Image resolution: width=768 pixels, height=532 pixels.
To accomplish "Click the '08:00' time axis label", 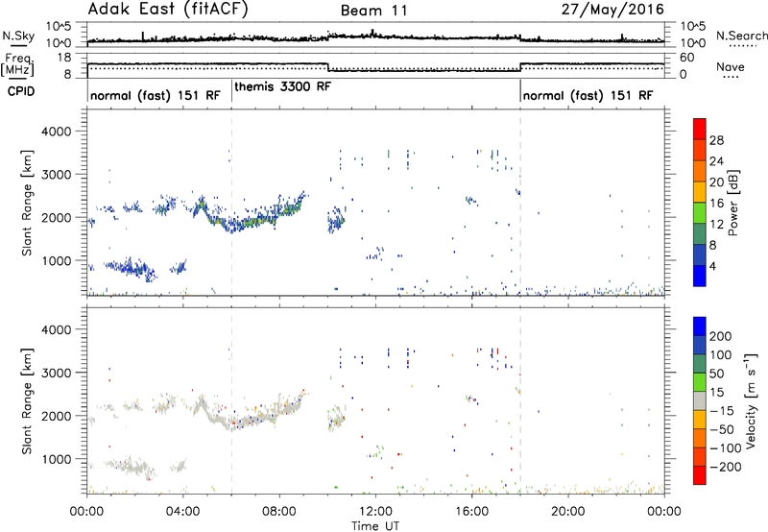I will pyautogui.click(x=279, y=512).
